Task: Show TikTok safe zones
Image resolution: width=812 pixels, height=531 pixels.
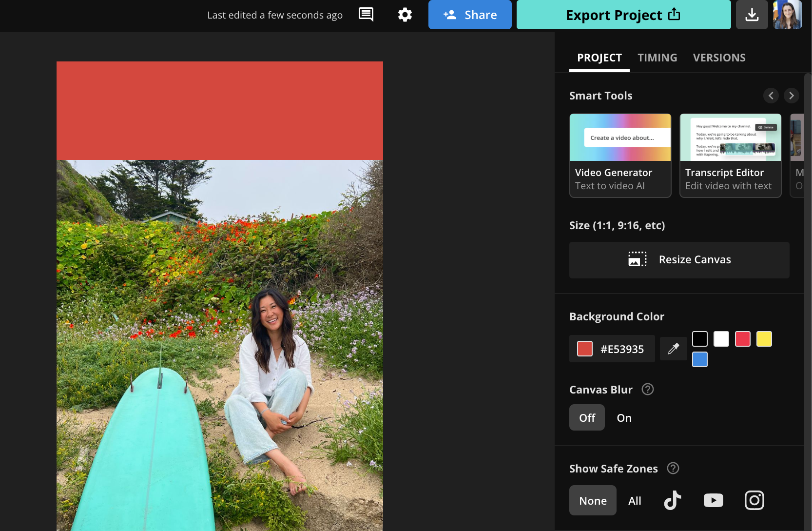Action: click(x=673, y=500)
